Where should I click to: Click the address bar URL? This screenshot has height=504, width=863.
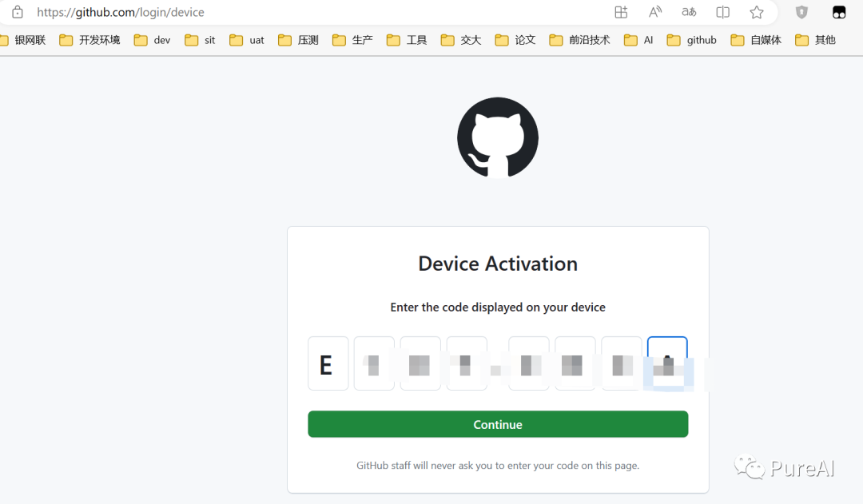(x=120, y=12)
